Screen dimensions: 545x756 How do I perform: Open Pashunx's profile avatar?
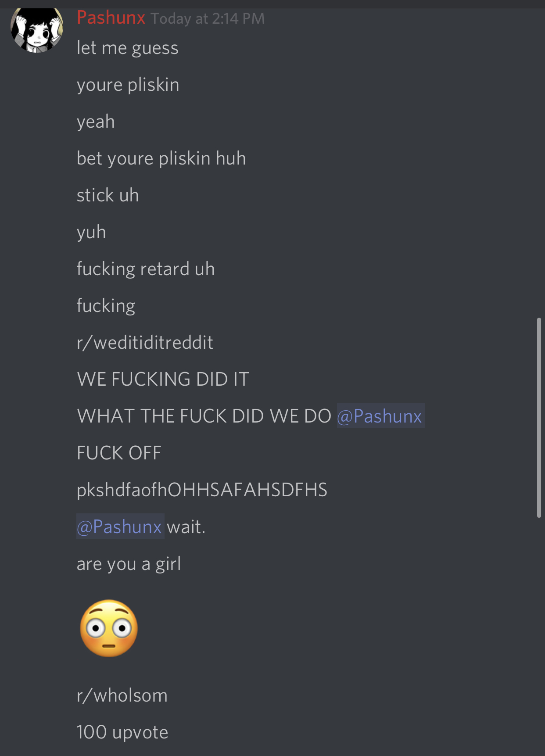pos(37,30)
